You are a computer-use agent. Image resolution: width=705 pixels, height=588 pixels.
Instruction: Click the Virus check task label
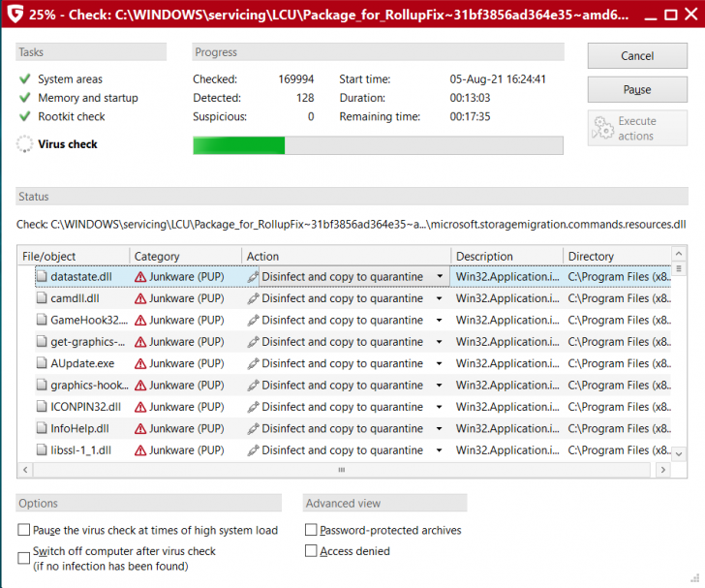[x=68, y=144]
